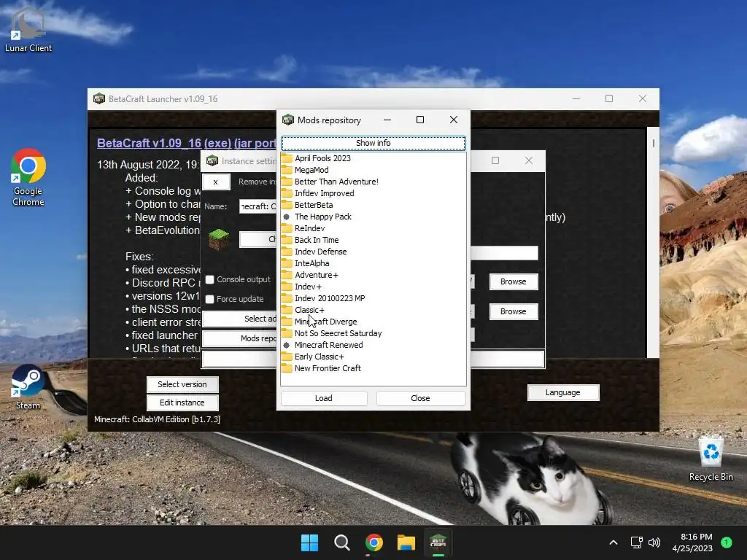Select the MegaMod folder icon
Image resolution: width=747 pixels, height=560 pixels.
pos(287,170)
